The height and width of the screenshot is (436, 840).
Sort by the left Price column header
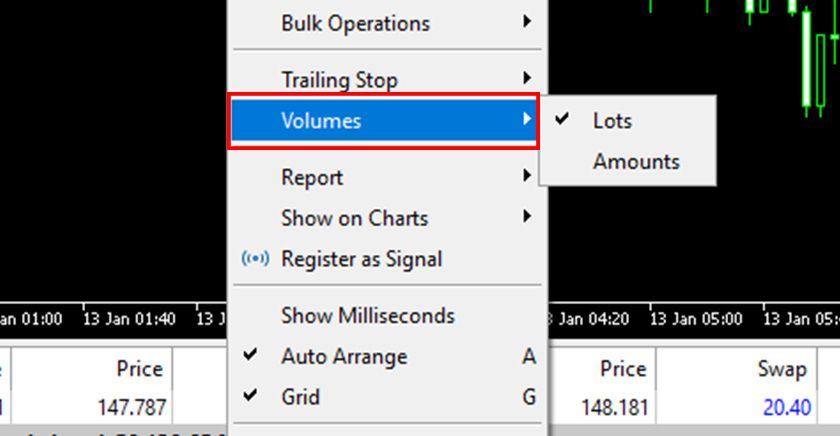pos(139,369)
